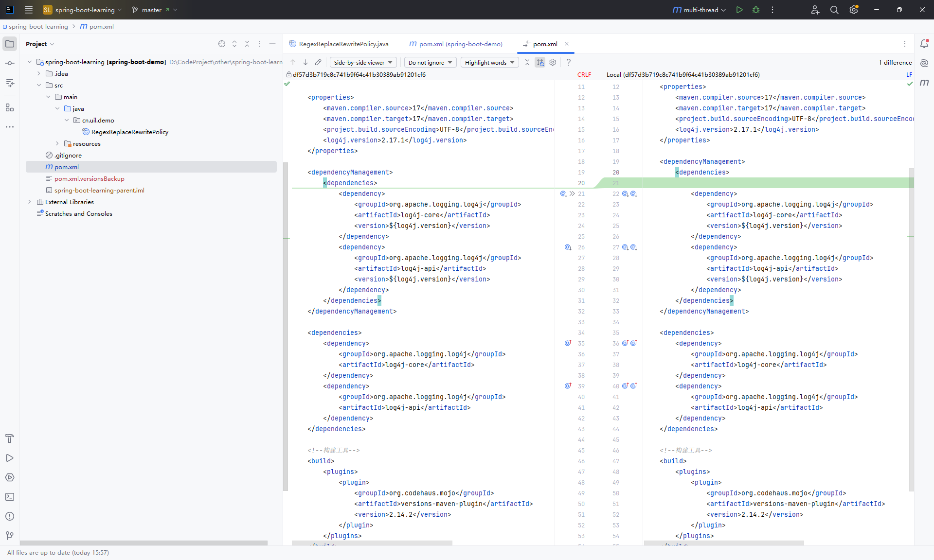This screenshot has height=560, width=934.
Task: Click left pane horizontal scrollbar in diff
Action: click(x=372, y=543)
